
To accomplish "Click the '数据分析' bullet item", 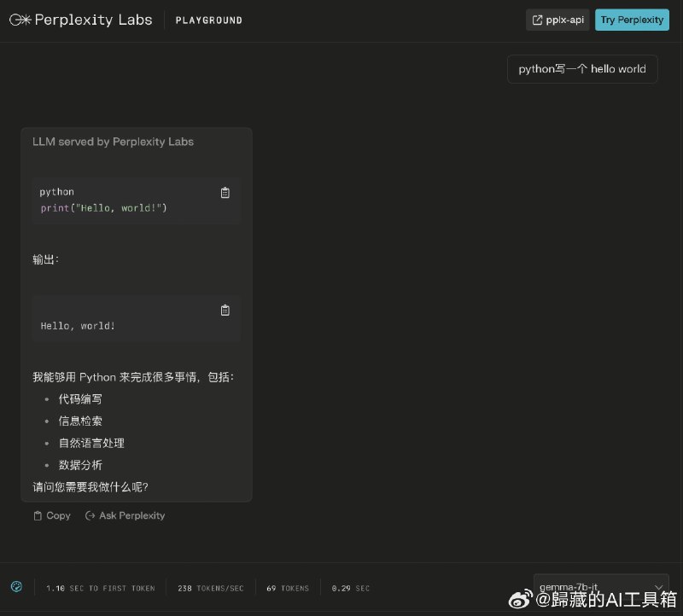I will pos(80,465).
